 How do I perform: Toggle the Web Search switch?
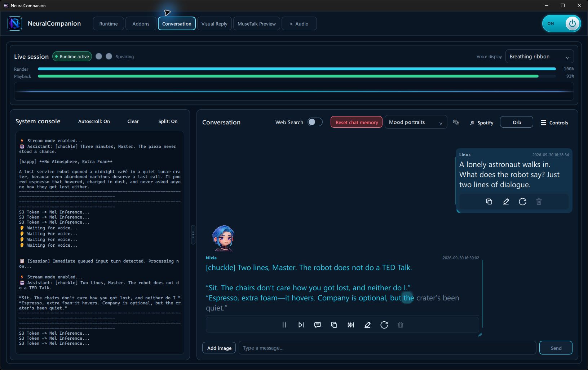pos(315,122)
